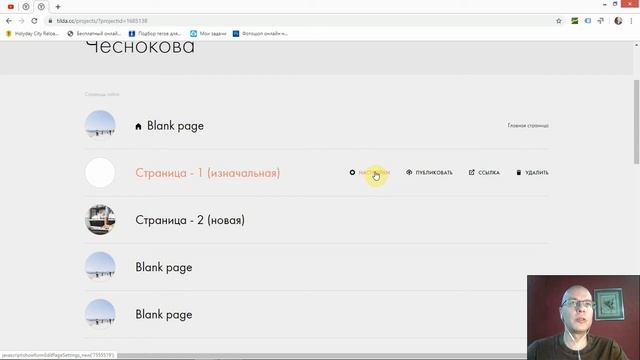The image size is (640, 360).
Task: Click 'Ссылка' for Страница - 1
Action: (x=489, y=173)
